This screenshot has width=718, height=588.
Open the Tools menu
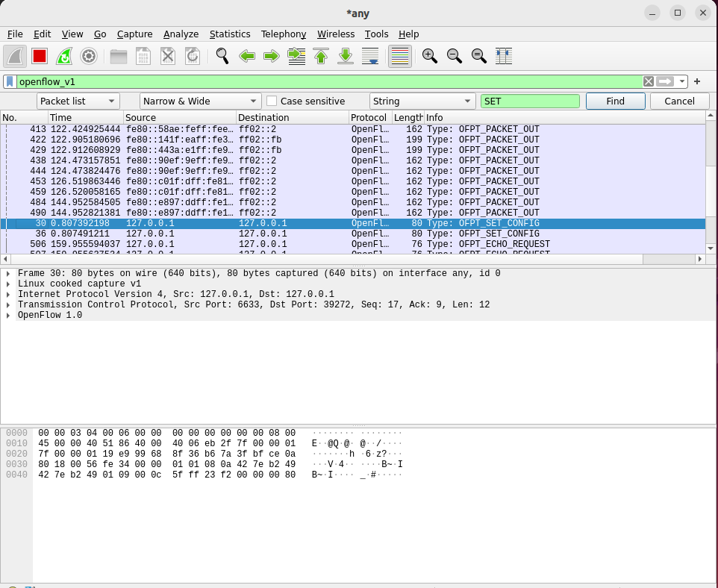[x=376, y=34]
